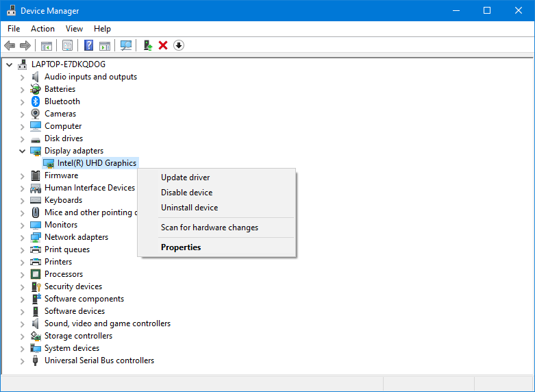Viewport: 535px width, 392px height.
Task: Open the Help menu
Action: pos(102,29)
